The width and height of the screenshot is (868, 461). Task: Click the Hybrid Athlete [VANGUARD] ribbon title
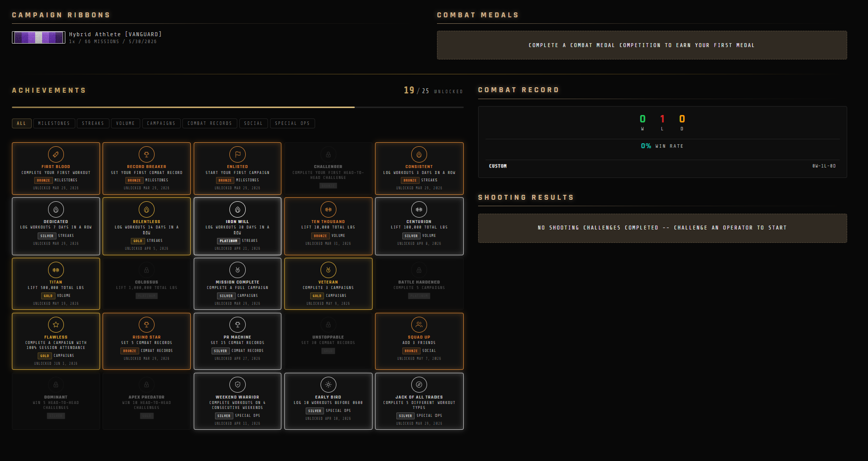tap(115, 34)
